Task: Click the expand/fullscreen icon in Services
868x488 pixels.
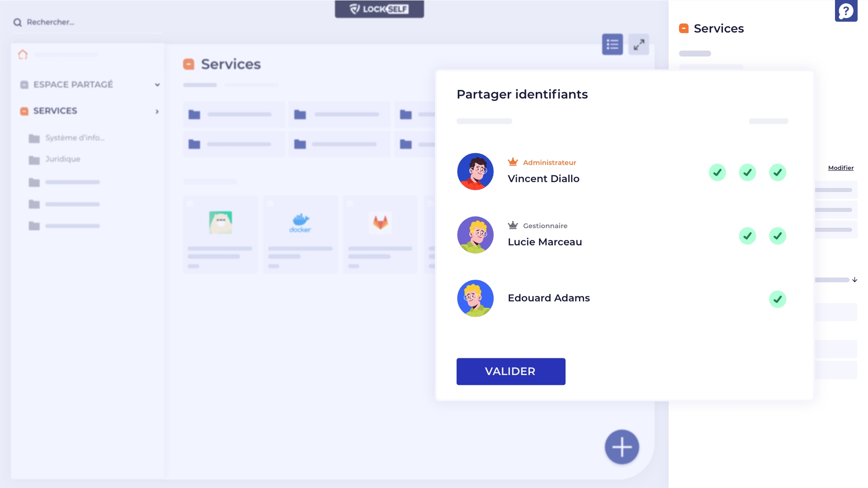Action: [638, 43]
